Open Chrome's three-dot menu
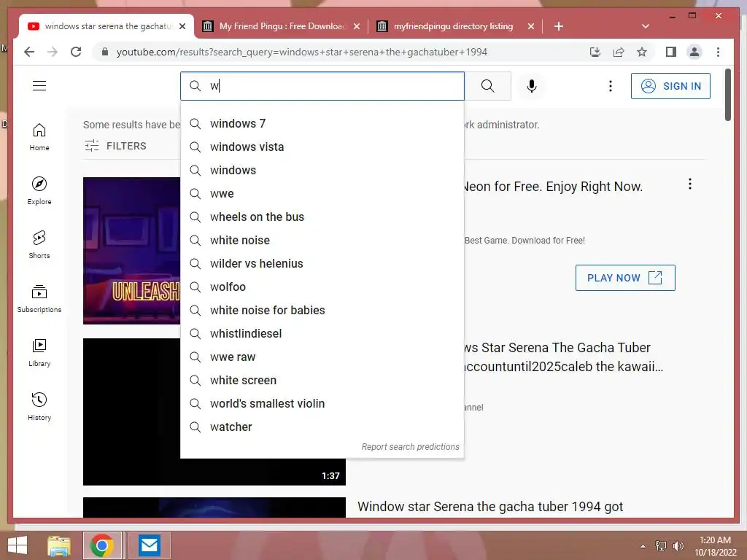Viewport: 747px width, 560px height. [718, 52]
